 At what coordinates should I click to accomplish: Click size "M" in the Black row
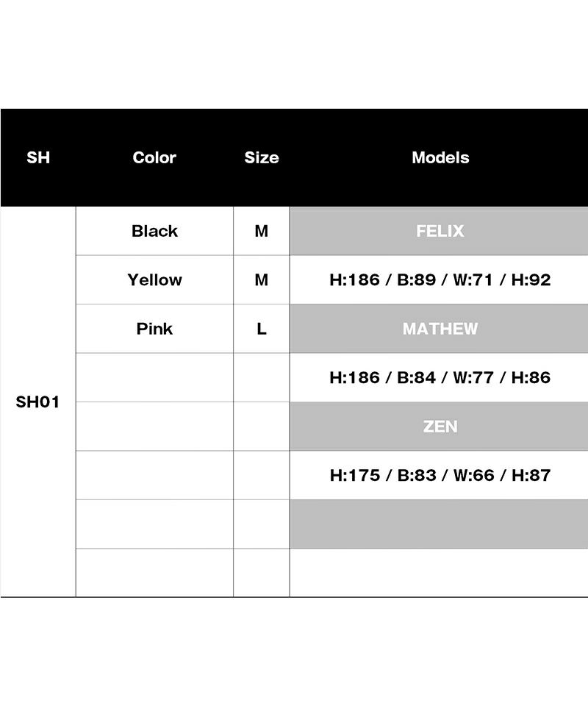click(262, 231)
